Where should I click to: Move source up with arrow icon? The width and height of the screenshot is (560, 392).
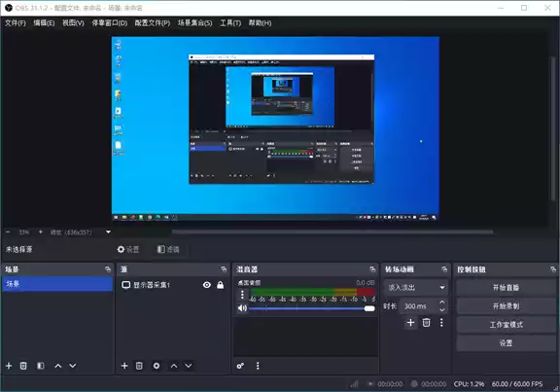174,366
